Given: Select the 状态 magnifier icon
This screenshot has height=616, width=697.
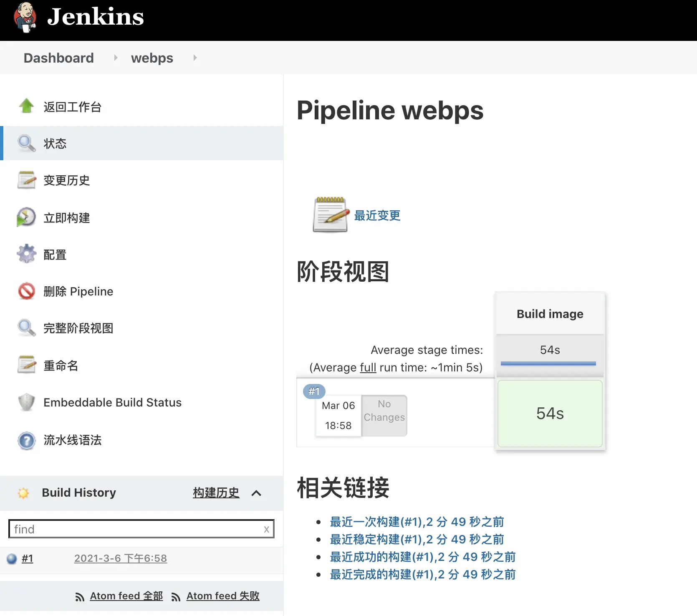Looking at the screenshot, I should (26, 143).
